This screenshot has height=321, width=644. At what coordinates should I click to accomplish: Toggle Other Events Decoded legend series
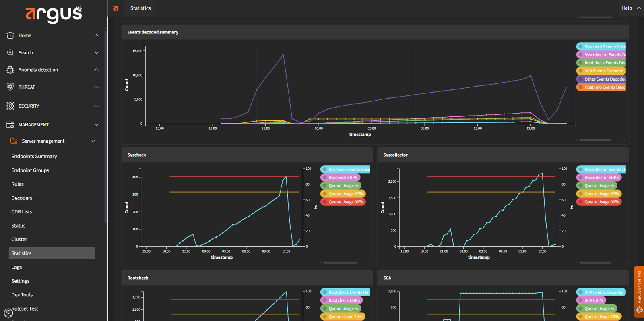[602, 79]
